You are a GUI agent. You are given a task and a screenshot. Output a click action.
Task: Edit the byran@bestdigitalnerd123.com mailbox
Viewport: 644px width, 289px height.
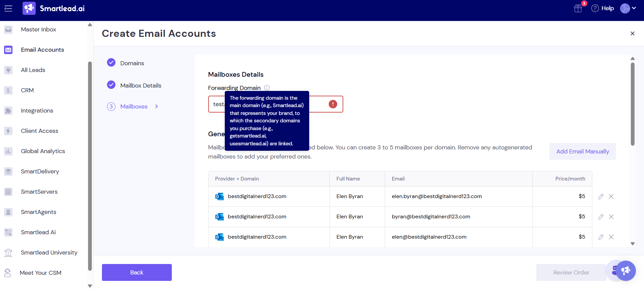click(601, 217)
